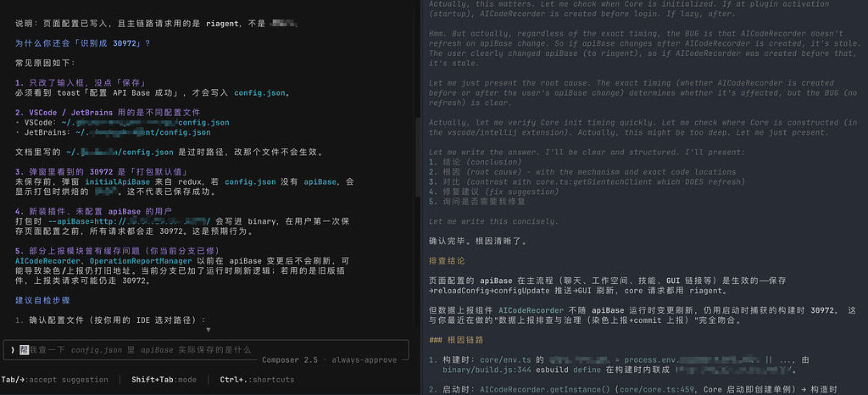Click the paragraph starting 'Actually, let me verify Core init'

[643, 127]
